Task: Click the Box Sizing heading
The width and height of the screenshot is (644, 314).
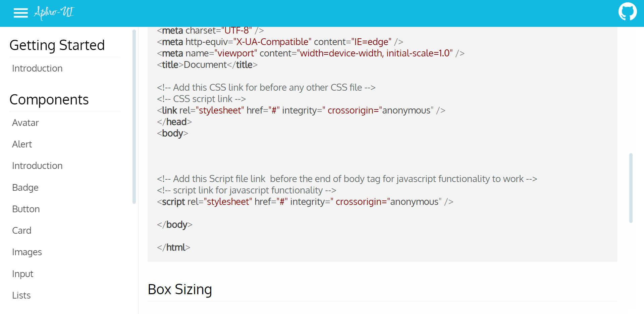Action: pos(180,289)
